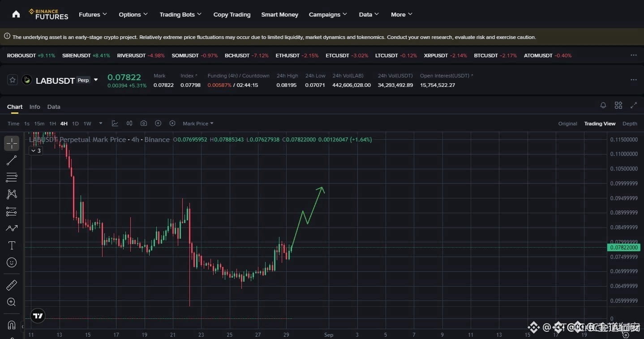The image size is (644, 339).
Task: Open the More dropdown menu
Action: 401,14
